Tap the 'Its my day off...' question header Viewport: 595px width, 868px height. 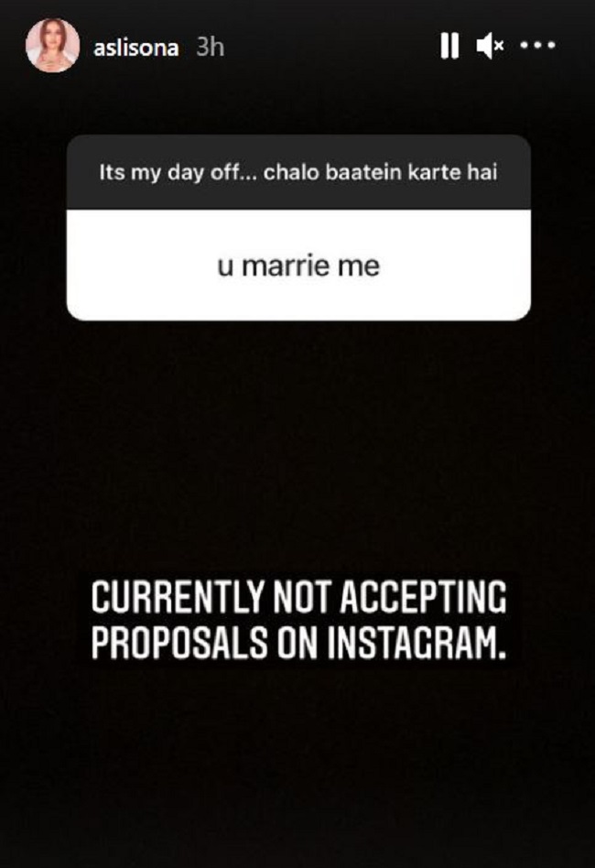pos(298,172)
